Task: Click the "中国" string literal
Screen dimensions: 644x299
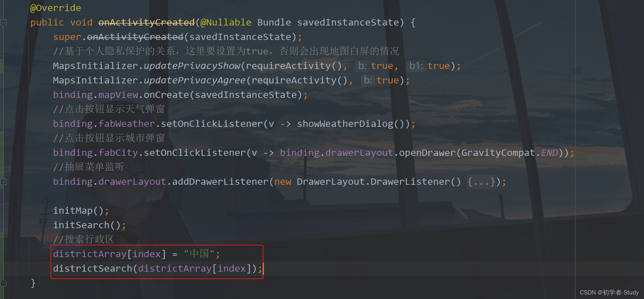Action: [199, 254]
